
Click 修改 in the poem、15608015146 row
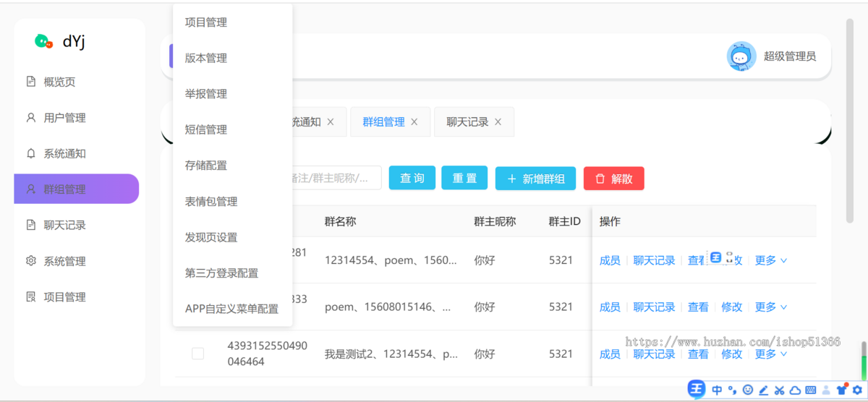click(732, 307)
